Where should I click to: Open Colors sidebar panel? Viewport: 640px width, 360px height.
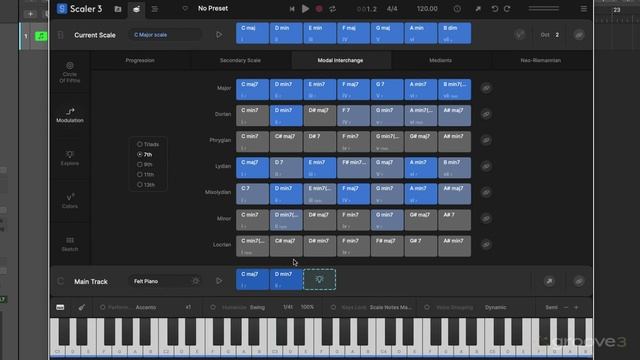tap(70, 201)
